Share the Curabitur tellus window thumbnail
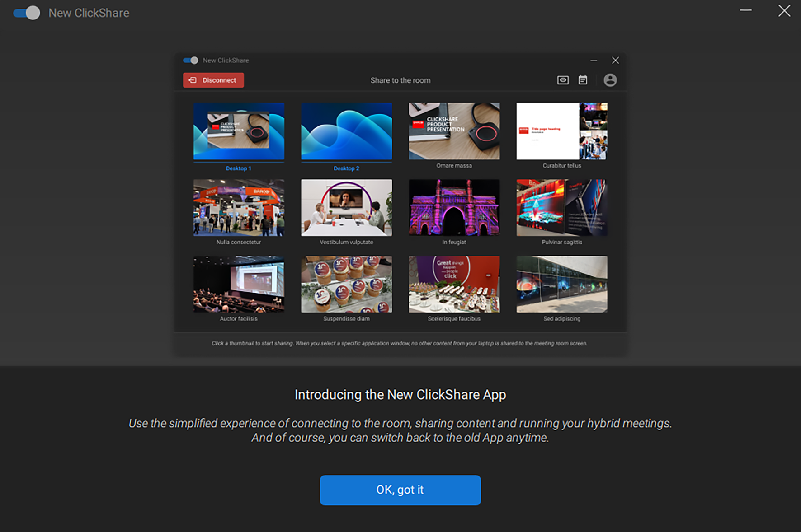Image resolution: width=801 pixels, height=532 pixels. coord(562,131)
